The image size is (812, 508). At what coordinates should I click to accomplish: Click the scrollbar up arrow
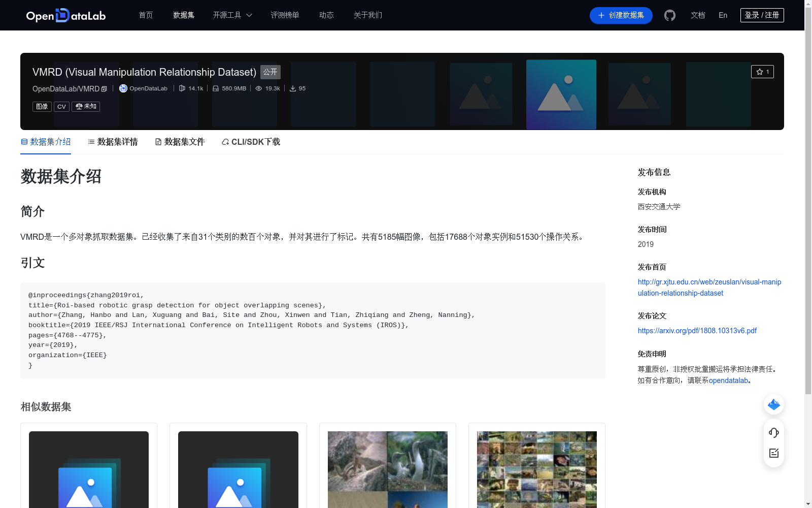[808, 4]
